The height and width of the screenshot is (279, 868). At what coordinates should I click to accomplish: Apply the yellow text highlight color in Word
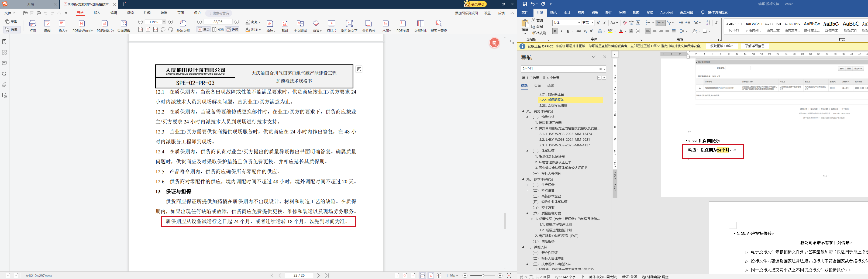610,31
